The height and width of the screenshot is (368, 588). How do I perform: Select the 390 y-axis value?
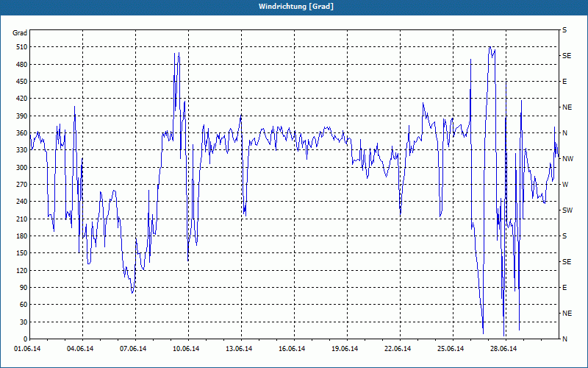point(21,116)
